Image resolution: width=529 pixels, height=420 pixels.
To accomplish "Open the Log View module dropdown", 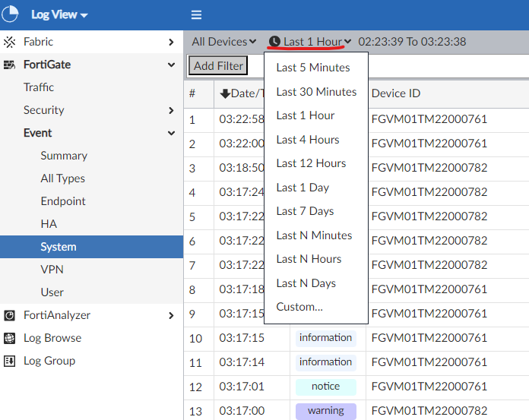I will 60,14.
